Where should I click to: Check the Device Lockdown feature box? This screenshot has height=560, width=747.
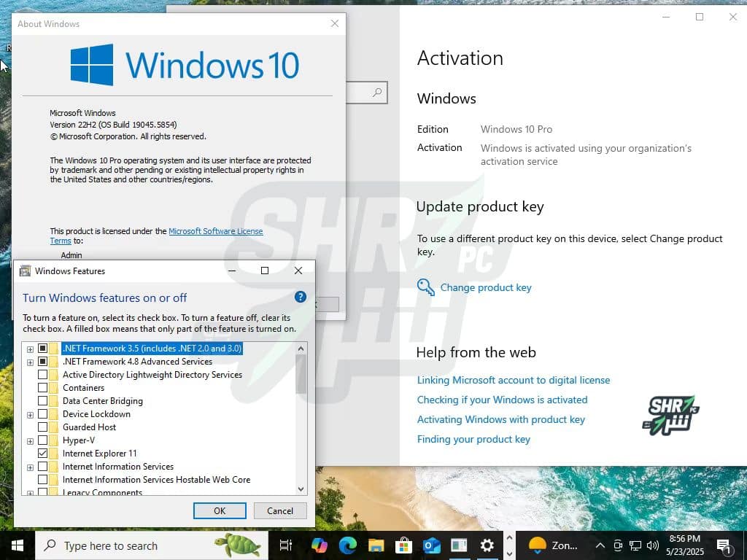(42, 414)
